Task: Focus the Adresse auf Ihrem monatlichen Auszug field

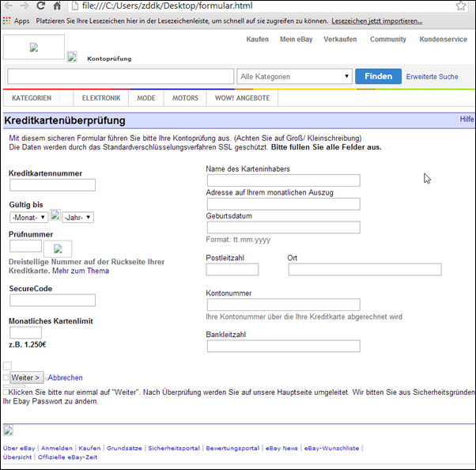Action: [284, 204]
